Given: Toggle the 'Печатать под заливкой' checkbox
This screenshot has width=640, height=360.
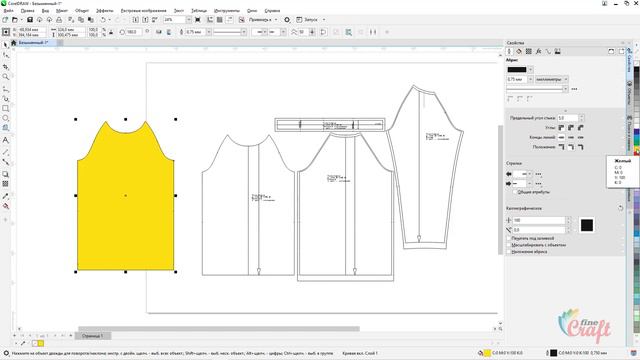Looking at the screenshot, I should click(509, 238).
